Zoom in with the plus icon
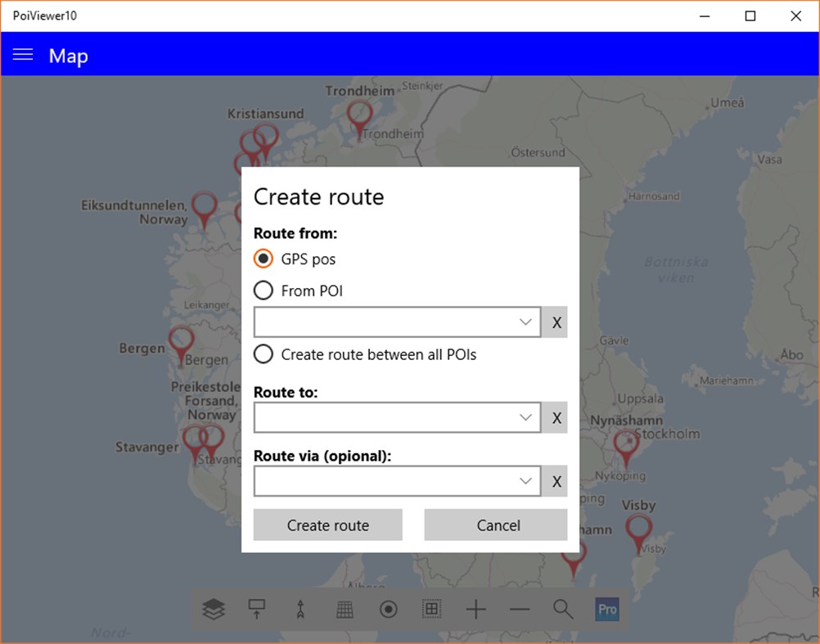Image resolution: width=820 pixels, height=644 pixels. click(x=475, y=609)
